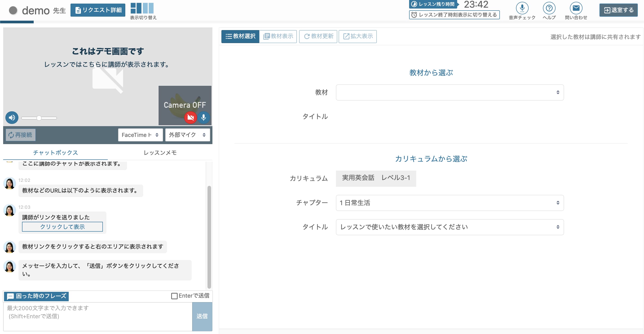Toggle the camera on with the red camera button
This screenshot has width=644, height=334.
190,117
